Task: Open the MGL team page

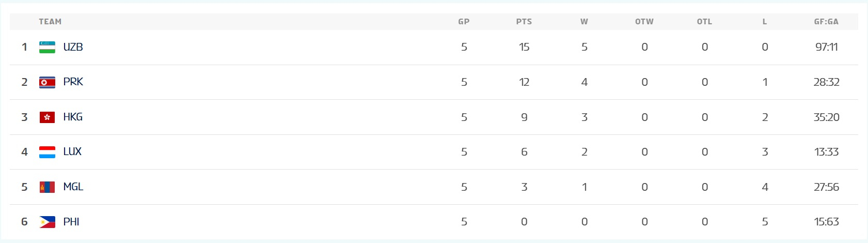Action: click(73, 187)
